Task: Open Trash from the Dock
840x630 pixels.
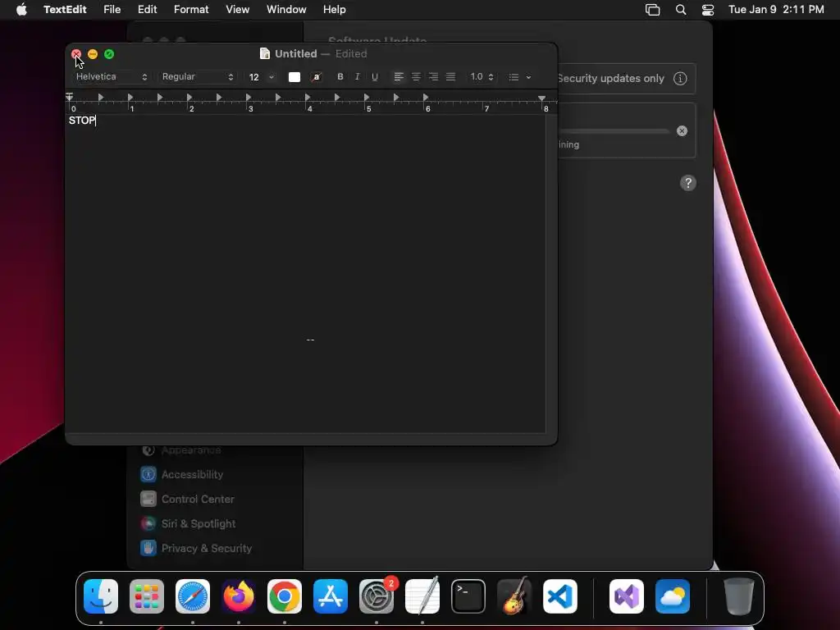Action: pyautogui.click(x=739, y=596)
